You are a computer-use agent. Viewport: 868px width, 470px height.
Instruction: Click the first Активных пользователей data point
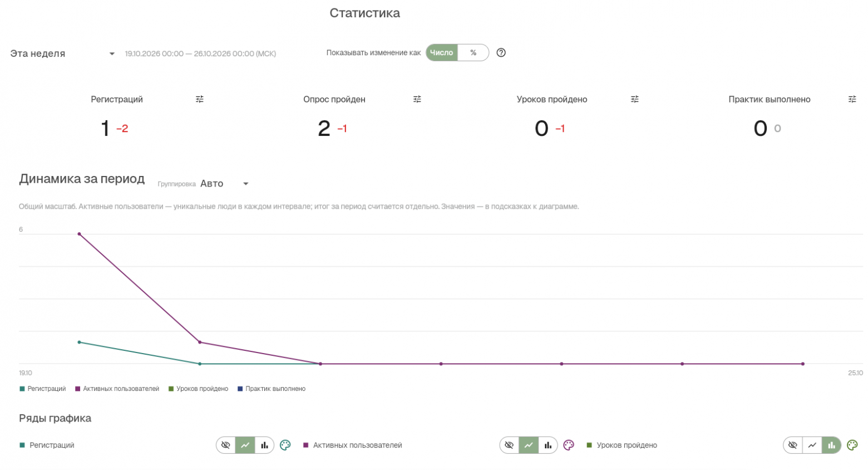(x=80, y=234)
